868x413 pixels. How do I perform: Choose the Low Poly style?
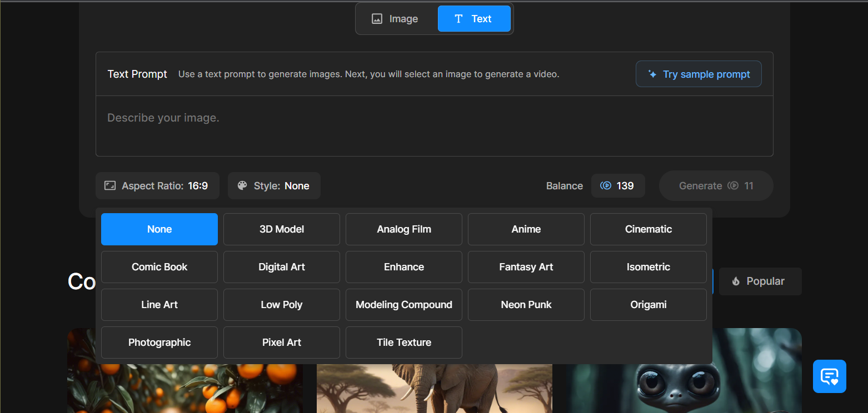(282, 305)
